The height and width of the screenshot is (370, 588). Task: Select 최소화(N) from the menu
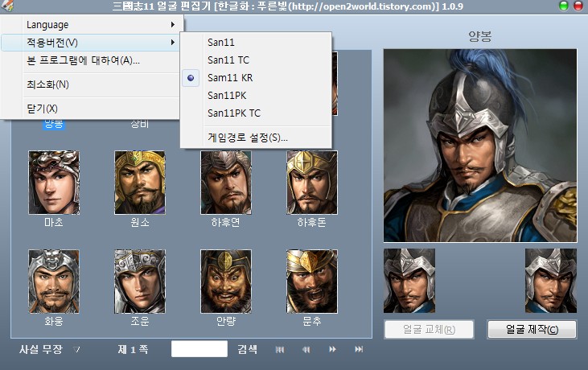coord(91,84)
